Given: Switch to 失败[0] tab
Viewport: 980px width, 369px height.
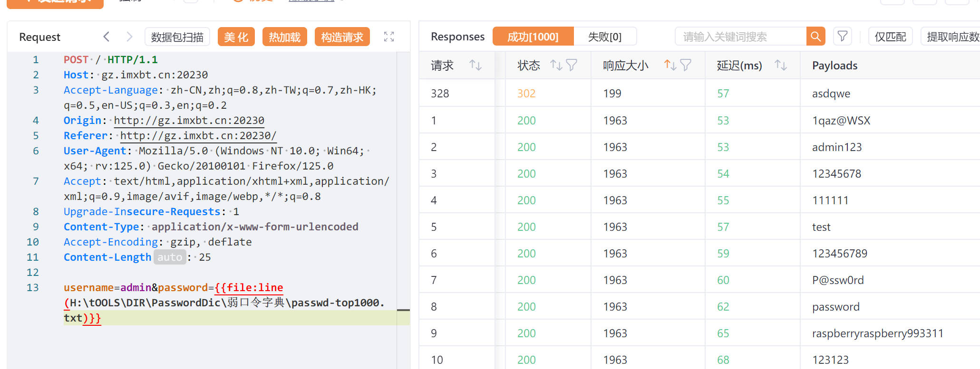Looking at the screenshot, I should click(605, 37).
